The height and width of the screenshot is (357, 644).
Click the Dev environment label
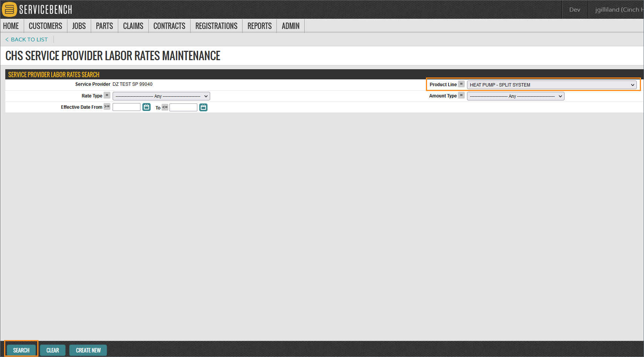click(x=575, y=10)
